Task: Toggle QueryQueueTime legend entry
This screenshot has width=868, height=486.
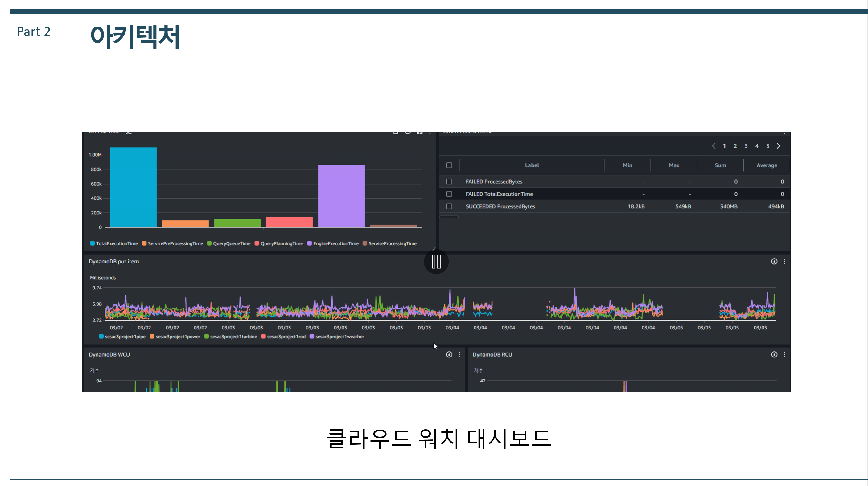Action: (x=229, y=243)
